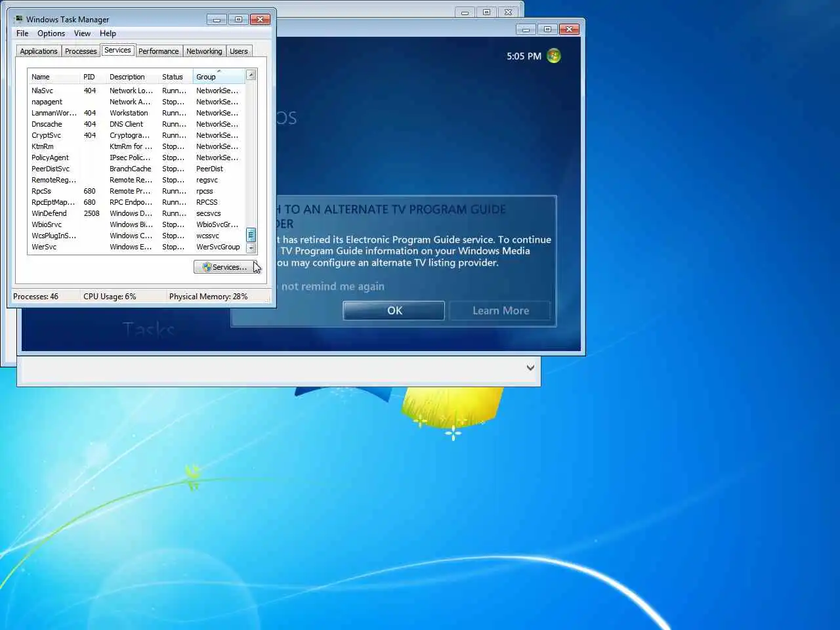Sort services by Name column header
Image resolution: width=840 pixels, height=630 pixels.
pyautogui.click(x=54, y=77)
